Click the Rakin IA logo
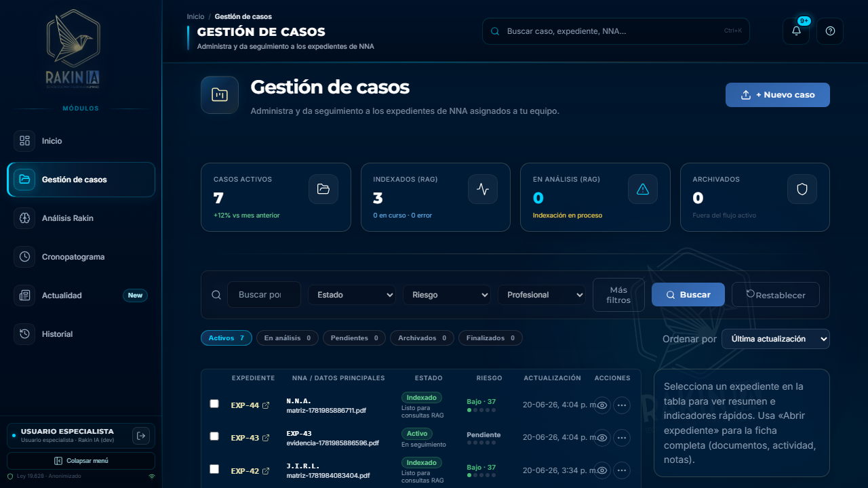 [x=73, y=49]
